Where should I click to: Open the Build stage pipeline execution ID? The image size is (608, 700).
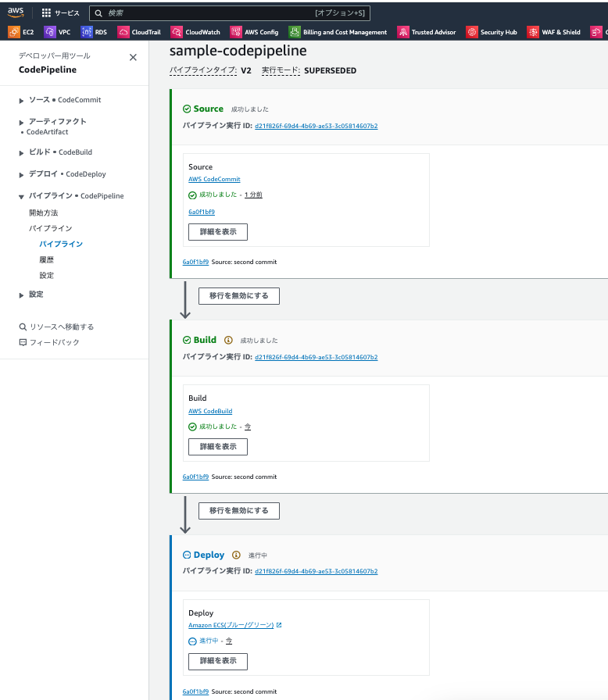[x=316, y=357]
